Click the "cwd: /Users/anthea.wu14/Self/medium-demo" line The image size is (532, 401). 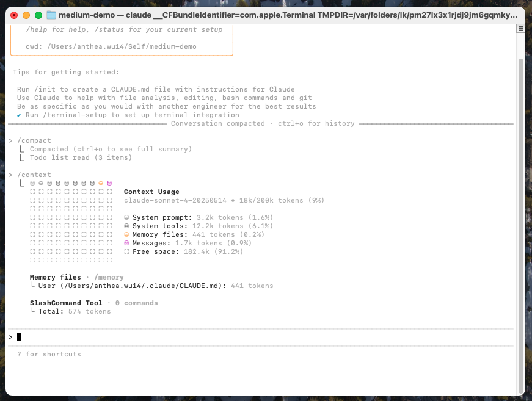click(111, 47)
